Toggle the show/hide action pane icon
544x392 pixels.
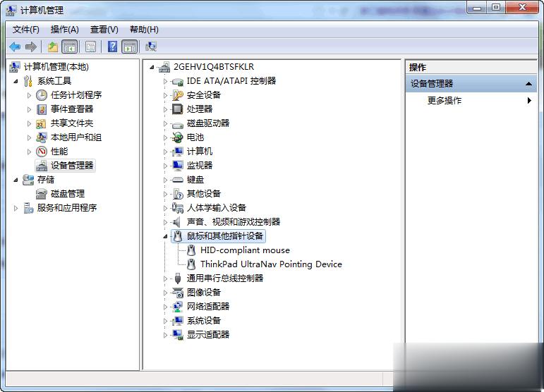tap(130, 47)
